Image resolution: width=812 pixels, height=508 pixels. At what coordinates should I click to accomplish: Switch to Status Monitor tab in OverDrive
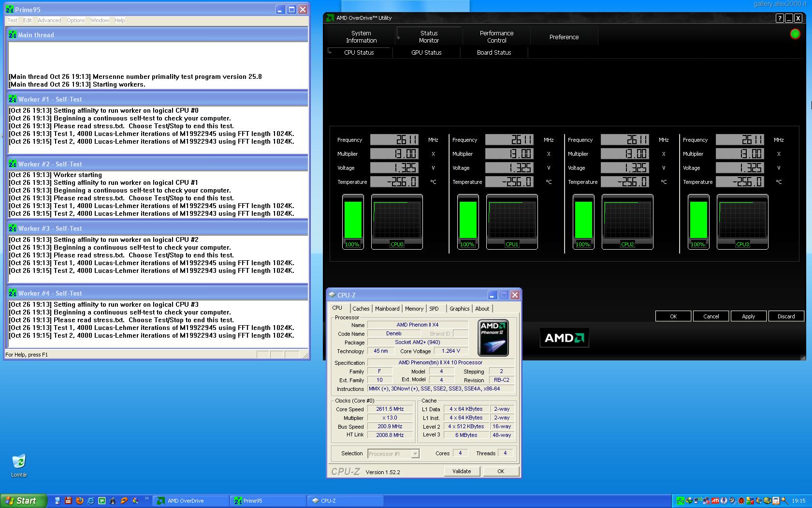(x=429, y=37)
